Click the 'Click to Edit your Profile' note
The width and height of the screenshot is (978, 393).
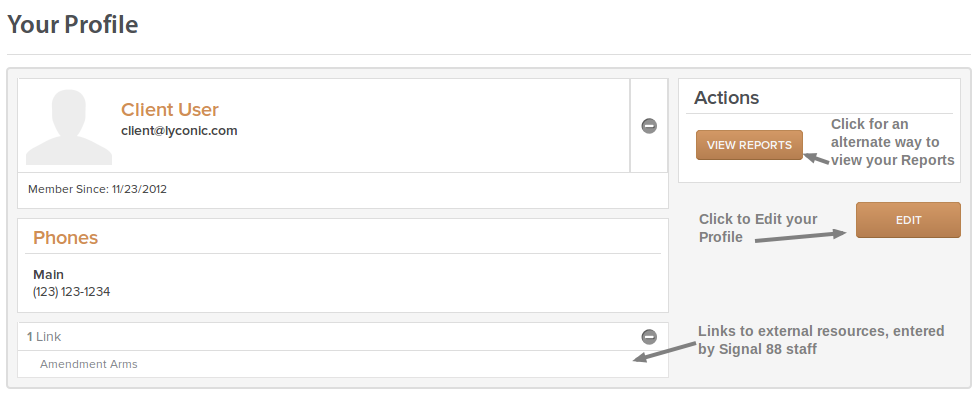pos(758,228)
